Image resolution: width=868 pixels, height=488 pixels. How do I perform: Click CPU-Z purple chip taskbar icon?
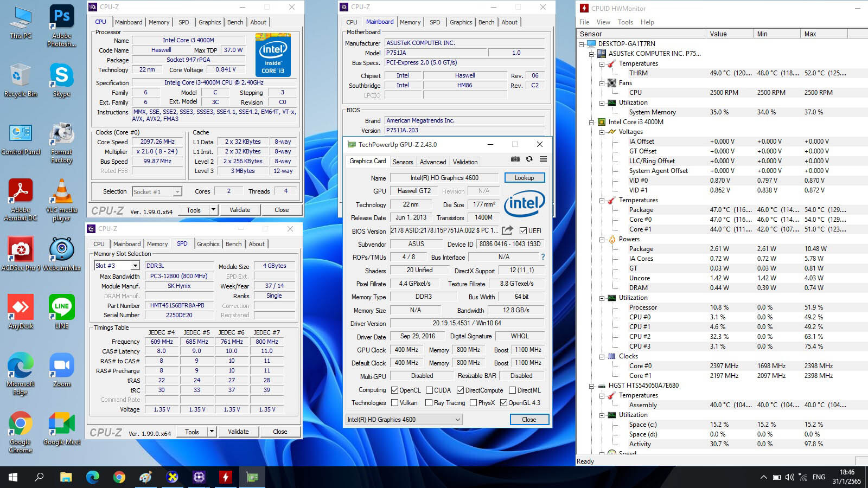click(x=199, y=477)
